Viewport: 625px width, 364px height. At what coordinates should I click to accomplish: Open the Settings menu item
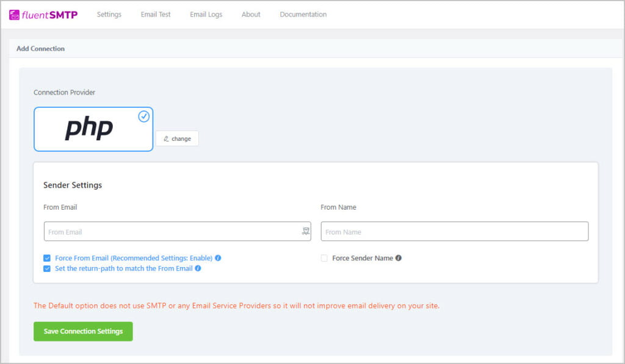109,14
